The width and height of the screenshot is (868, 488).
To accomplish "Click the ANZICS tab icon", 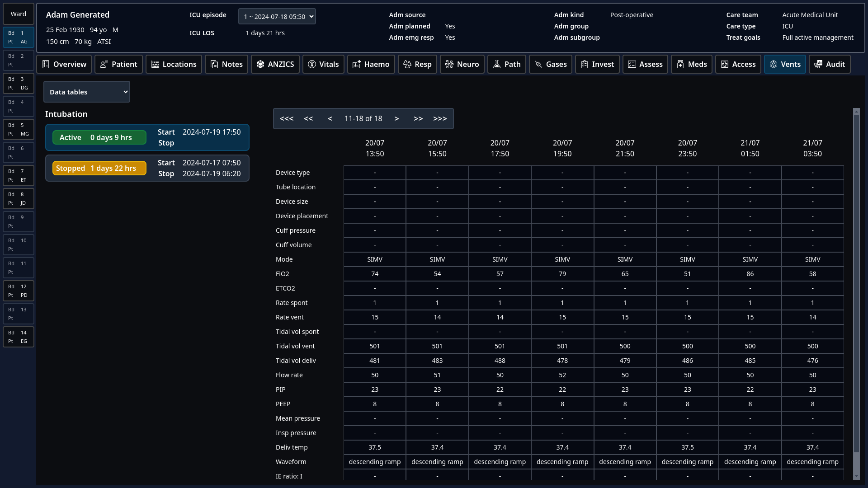I will click(260, 64).
